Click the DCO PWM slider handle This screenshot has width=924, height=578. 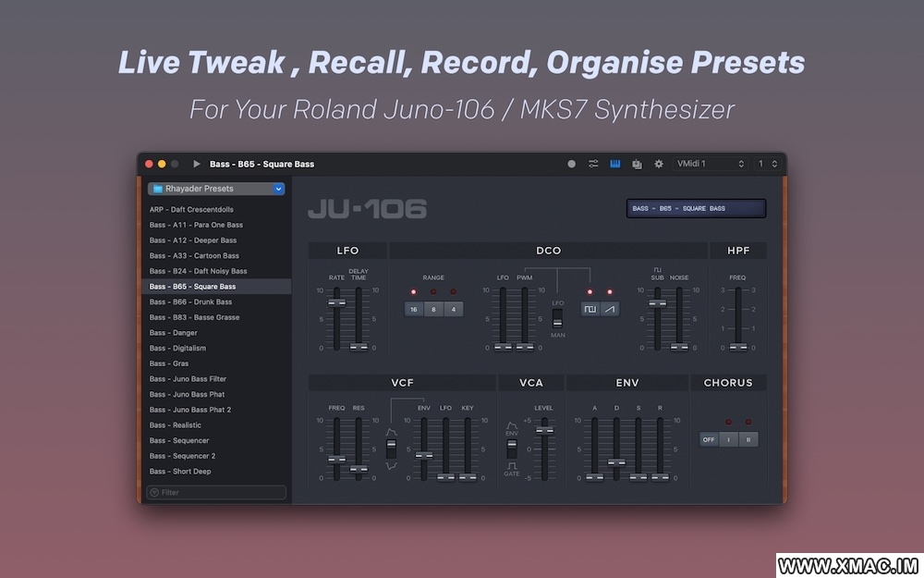tap(525, 347)
